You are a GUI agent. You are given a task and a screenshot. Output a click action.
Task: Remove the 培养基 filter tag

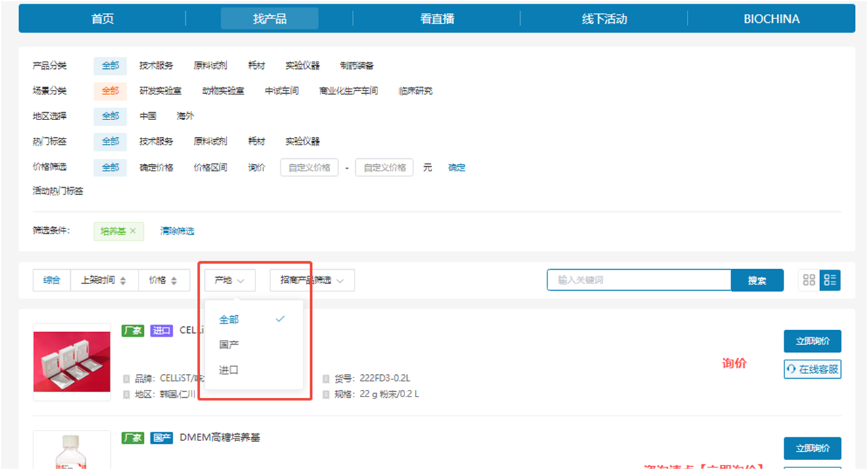click(x=133, y=231)
